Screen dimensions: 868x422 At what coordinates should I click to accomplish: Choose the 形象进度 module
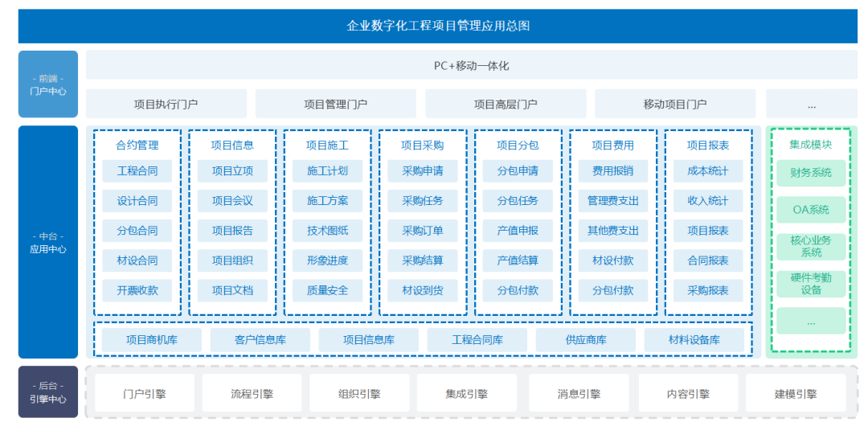pyautogui.click(x=328, y=260)
